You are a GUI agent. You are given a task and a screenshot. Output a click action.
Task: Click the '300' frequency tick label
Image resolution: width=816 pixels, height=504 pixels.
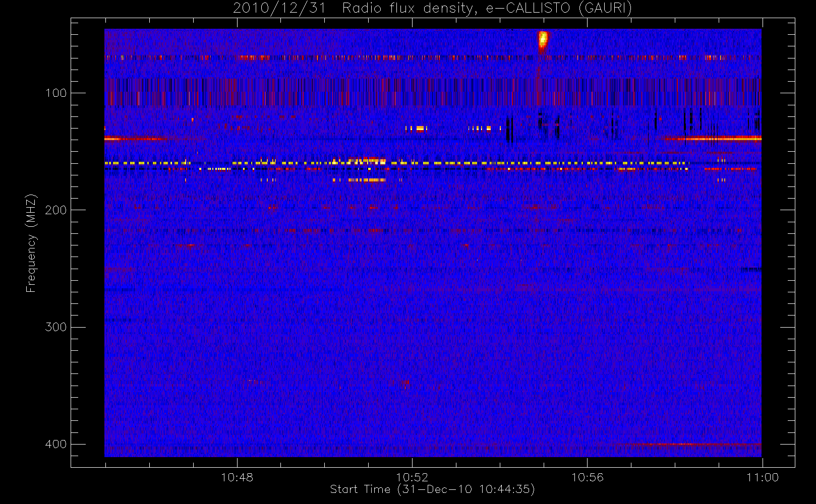(x=55, y=327)
